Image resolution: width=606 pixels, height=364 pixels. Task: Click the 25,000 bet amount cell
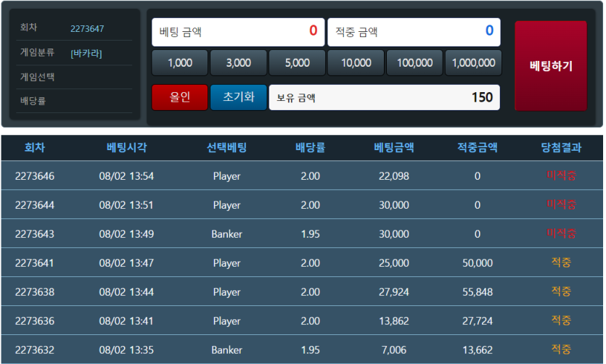(x=394, y=263)
